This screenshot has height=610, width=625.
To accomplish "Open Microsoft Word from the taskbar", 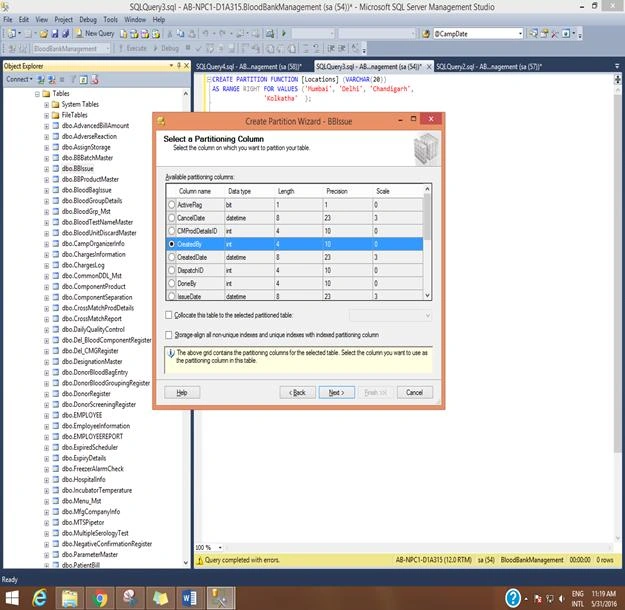I will pos(190,598).
